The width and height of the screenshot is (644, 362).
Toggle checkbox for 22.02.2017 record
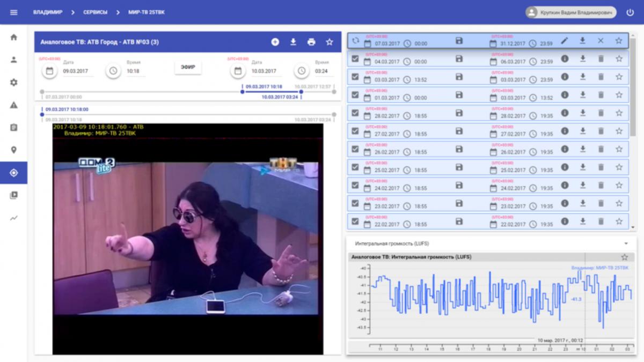[x=355, y=221]
